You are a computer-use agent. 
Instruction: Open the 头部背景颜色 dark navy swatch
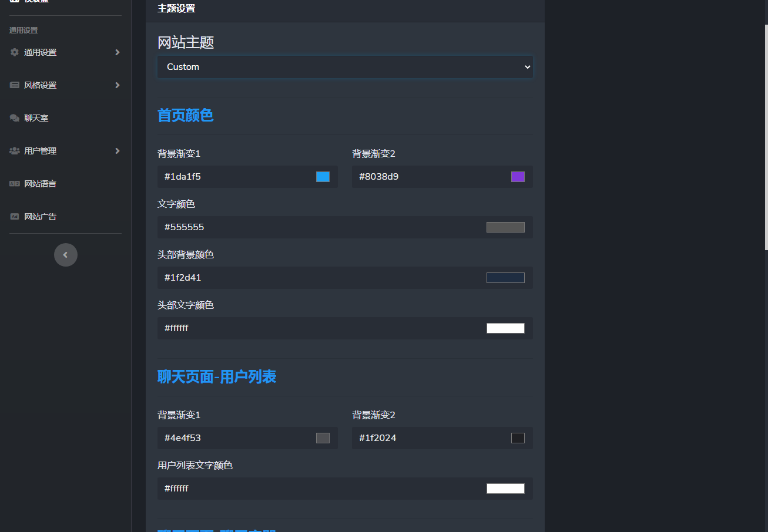505,278
